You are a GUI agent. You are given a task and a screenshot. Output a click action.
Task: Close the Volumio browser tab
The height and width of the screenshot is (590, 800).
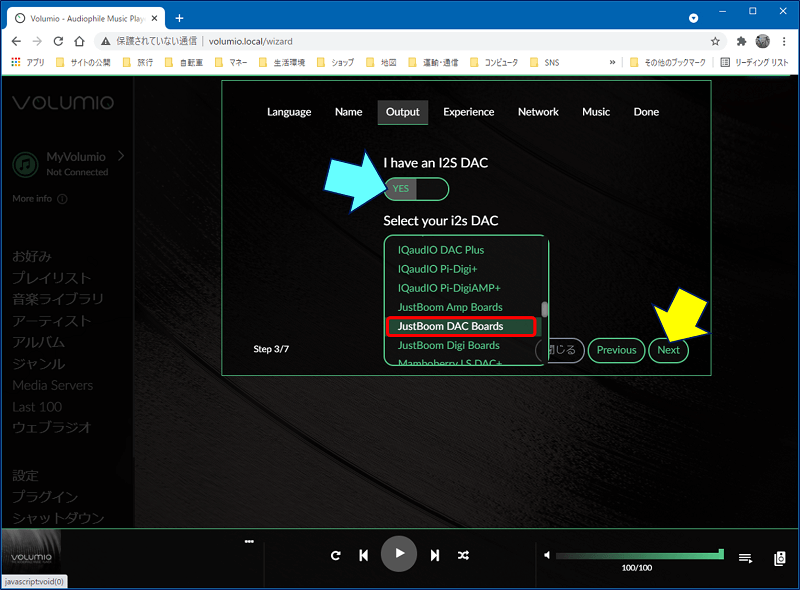click(x=155, y=18)
